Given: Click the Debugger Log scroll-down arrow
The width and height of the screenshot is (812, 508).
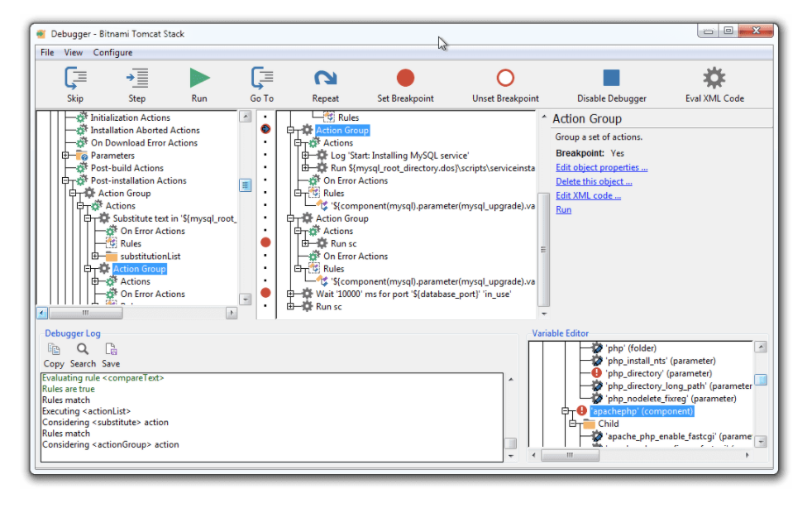Looking at the screenshot, I should (x=511, y=456).
